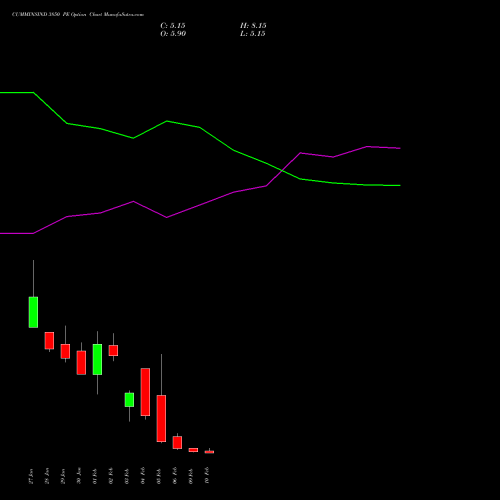
Task: Select the red candlestick for 30 Jan
Action: click(x=81, y=362)
